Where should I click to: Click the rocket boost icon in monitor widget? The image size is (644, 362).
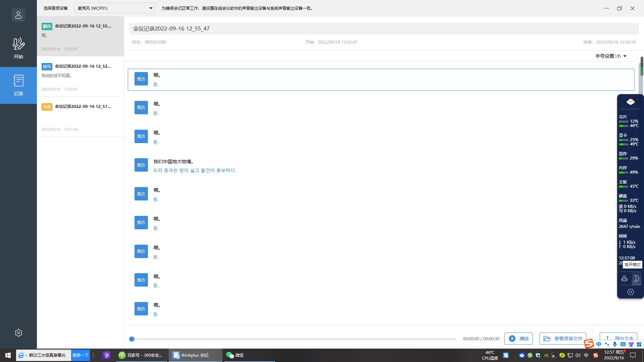[x=624, y=279]
